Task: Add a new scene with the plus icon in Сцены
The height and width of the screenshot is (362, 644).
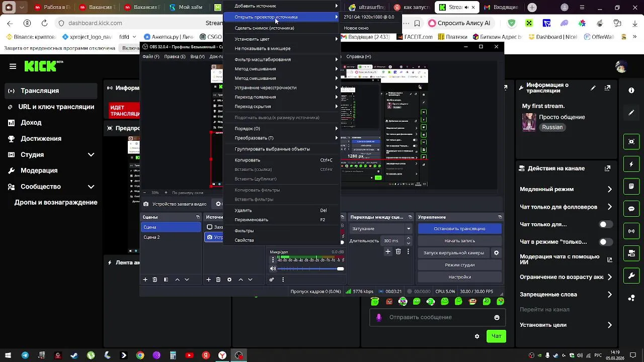Action: [145, 280]
